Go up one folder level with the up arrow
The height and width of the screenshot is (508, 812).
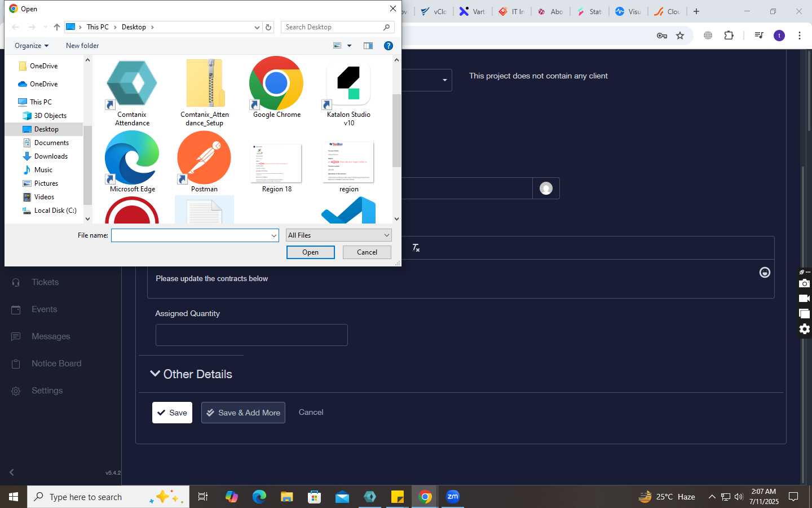pos(57,27)
